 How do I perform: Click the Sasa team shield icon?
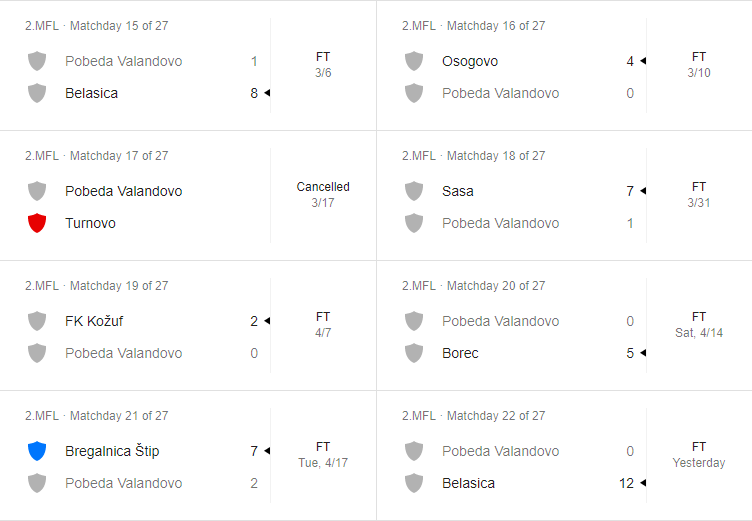tap(414, 191)
